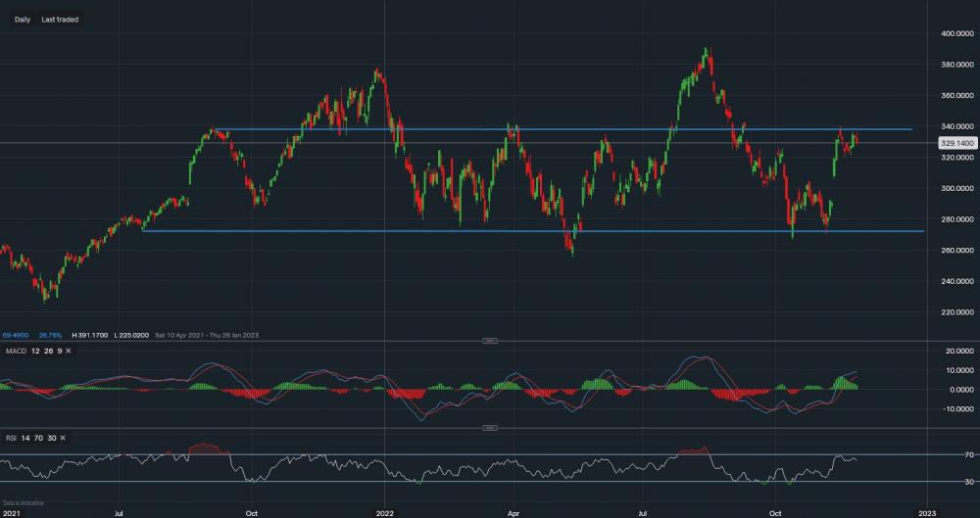Click the 400.0000 price axis label

click(956, 33)
